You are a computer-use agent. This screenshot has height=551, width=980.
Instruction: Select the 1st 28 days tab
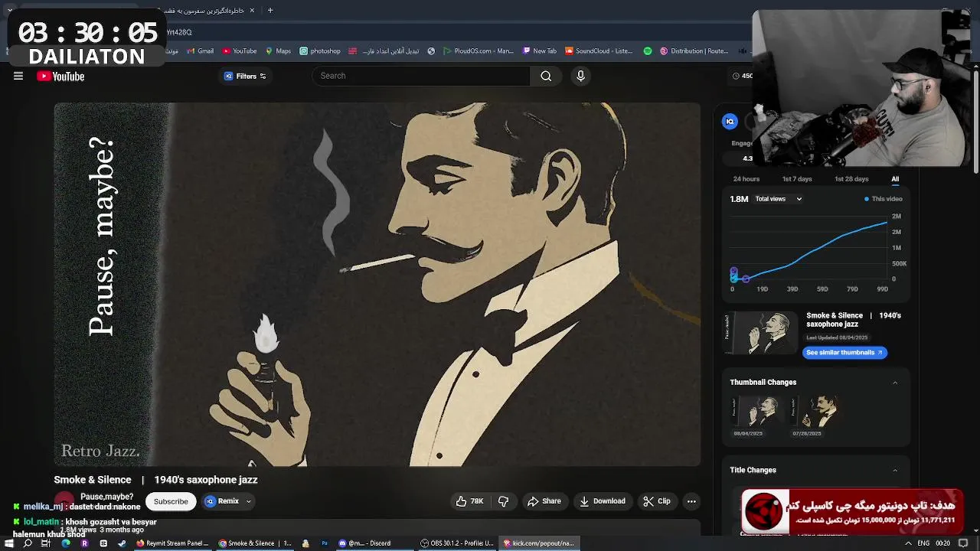(851, 179)
